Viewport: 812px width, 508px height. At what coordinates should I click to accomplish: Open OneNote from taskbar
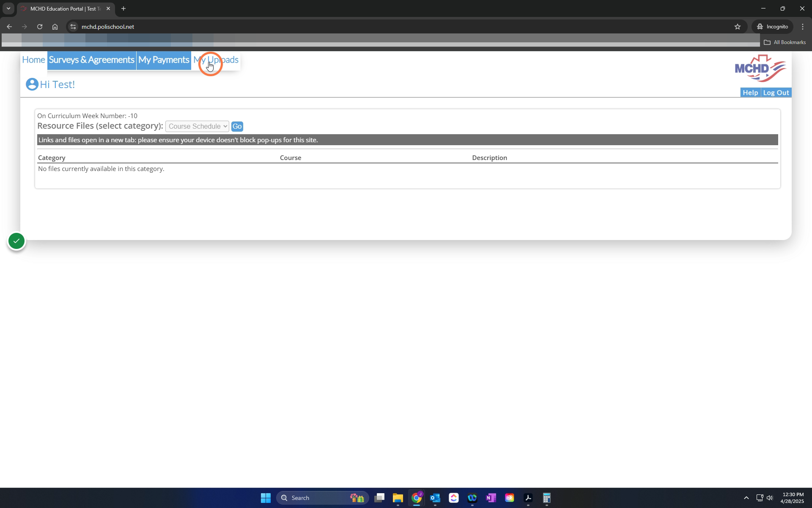point(491,498)
